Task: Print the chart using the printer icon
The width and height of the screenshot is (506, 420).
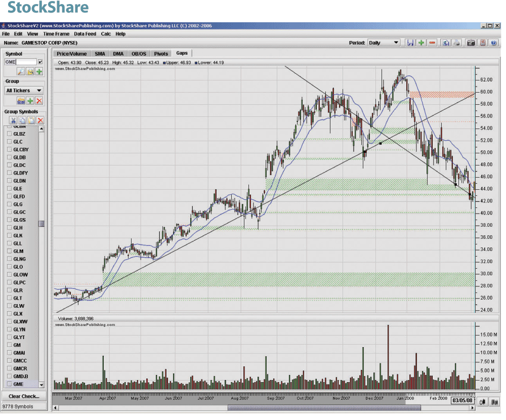Action: (x=456, y=43)
